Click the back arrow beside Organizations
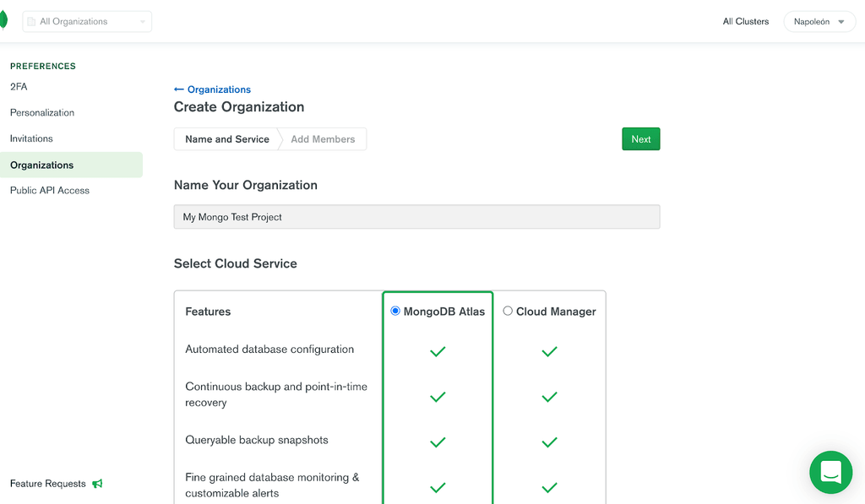This screenshot has width=865, height=504. click(x=178, y=89)
